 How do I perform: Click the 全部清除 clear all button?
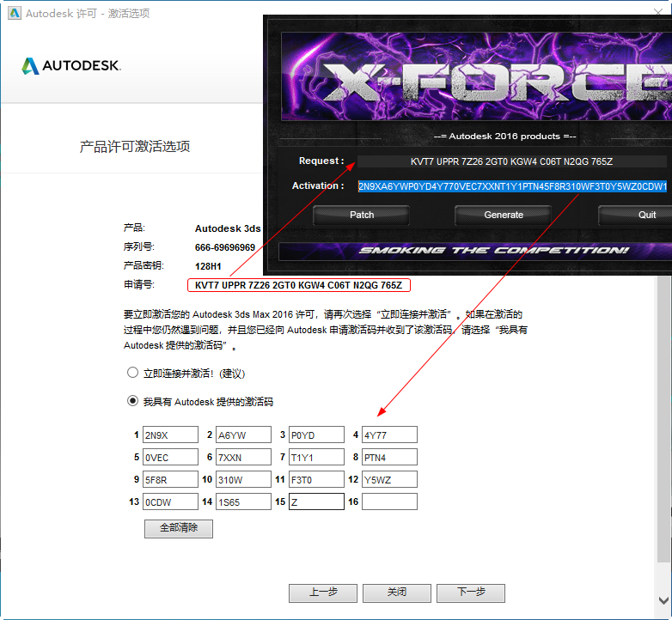pos(178,528)
